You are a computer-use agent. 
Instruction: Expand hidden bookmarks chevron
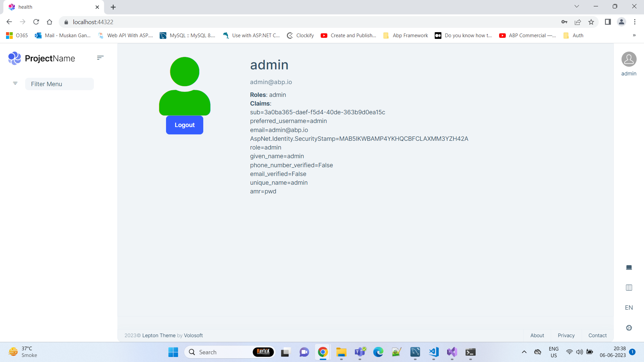coord(634,36)
